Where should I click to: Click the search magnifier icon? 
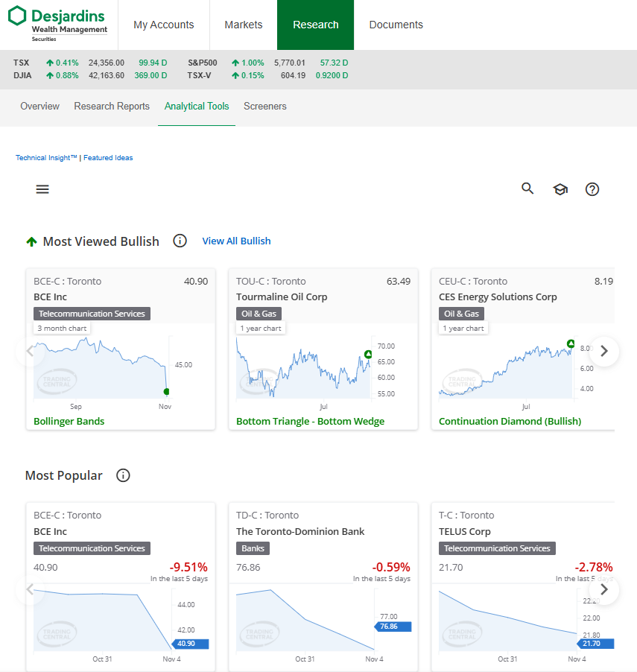pos(527,188)
